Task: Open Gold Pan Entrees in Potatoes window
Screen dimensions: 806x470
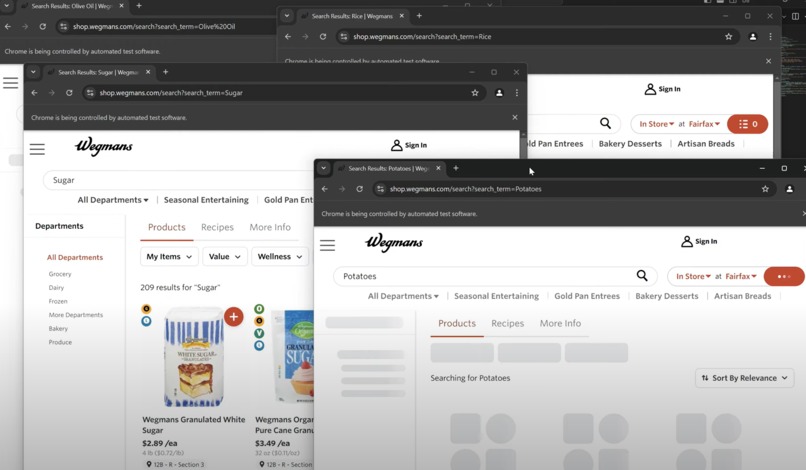Action: pos(587,296)
